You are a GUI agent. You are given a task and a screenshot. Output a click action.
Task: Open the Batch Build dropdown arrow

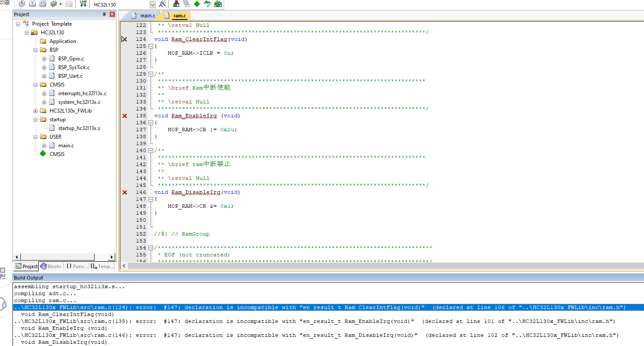coord(60,4)
